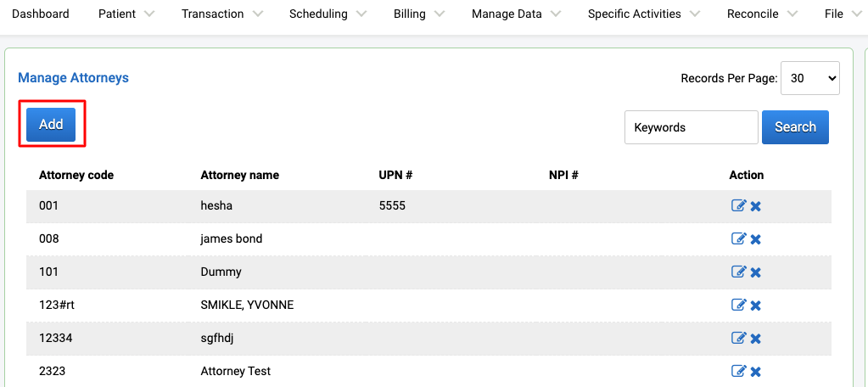Edit the hesha attorney record
Viewport: 868px width, 387px height.
pyautogui.click(x=738, y=206)
